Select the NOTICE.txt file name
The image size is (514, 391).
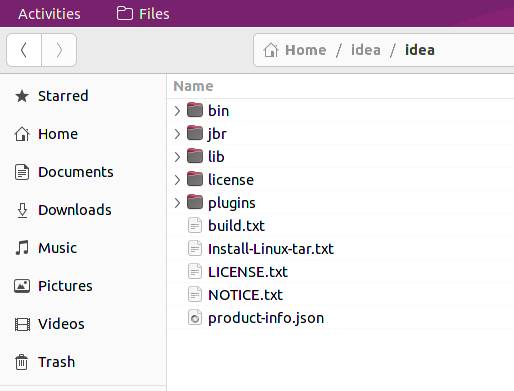(x=245, y=295)
